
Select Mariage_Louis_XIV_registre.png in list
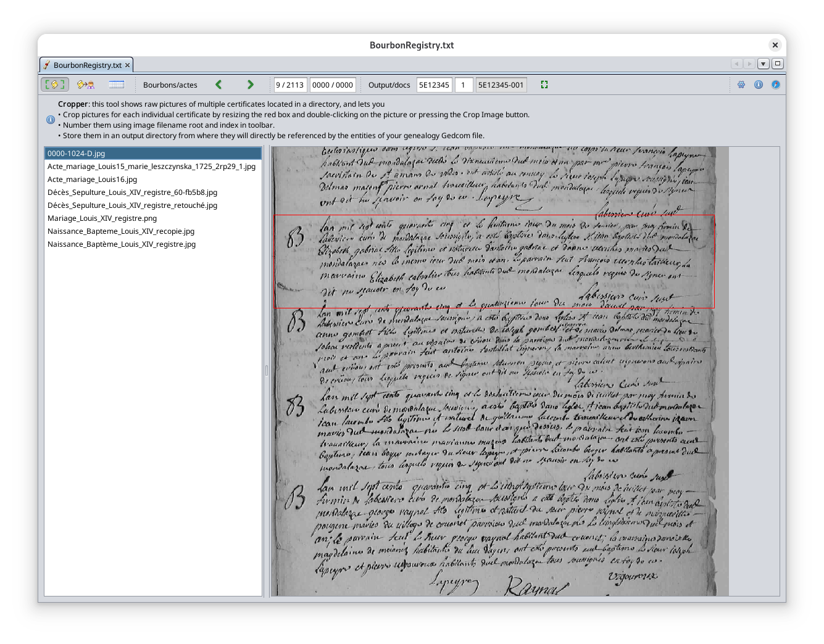tap(153, 218)
